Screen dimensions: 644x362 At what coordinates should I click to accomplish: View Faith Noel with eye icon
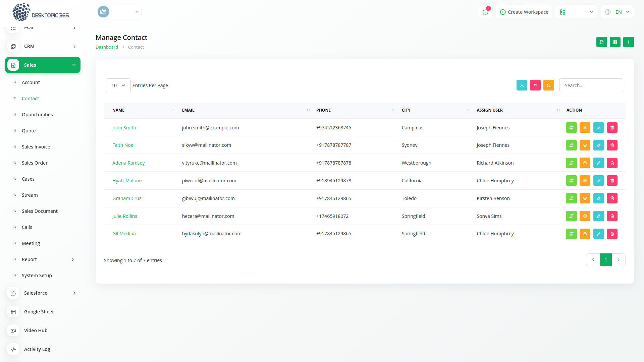pos(585,145)
